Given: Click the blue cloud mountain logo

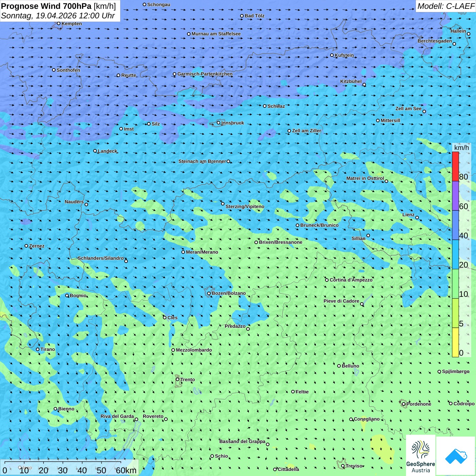Looking at the screenshot, I should pos(456,456).
